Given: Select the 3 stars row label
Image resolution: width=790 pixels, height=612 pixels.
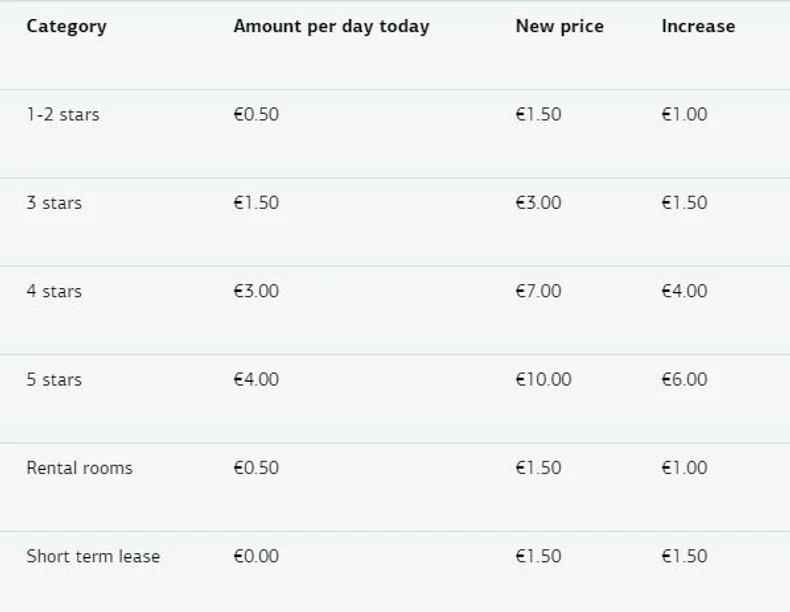Looking at the screenshot, I should (54, 203).
